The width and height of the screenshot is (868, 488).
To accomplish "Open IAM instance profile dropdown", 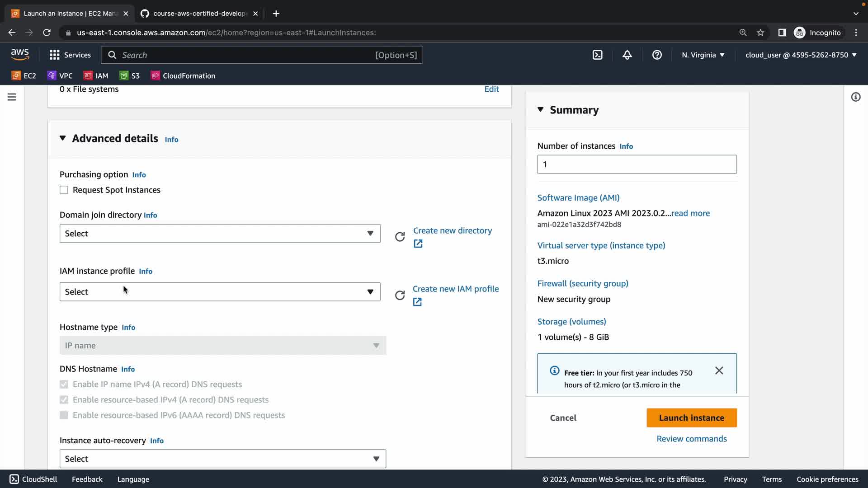I will pyautogui.click(x=220, y=292).
